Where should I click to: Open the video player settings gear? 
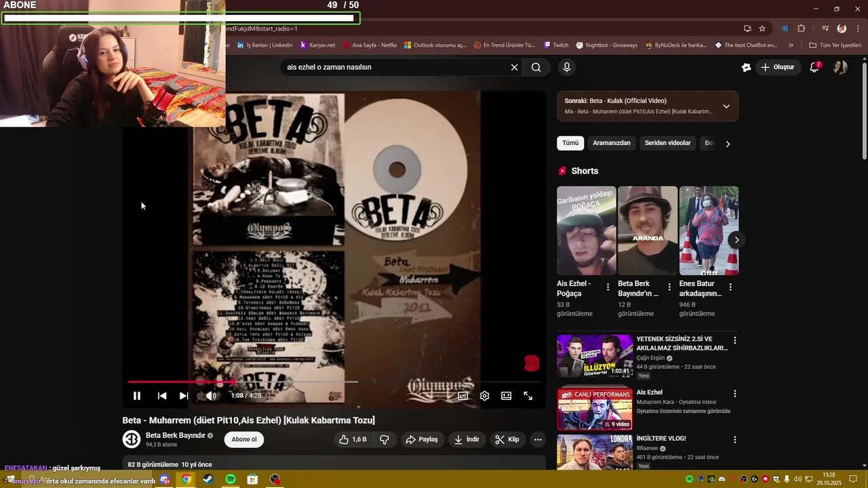pos(485,396)
